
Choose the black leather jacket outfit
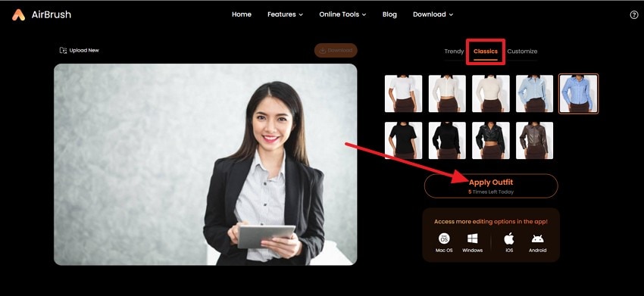coord(491,140)
